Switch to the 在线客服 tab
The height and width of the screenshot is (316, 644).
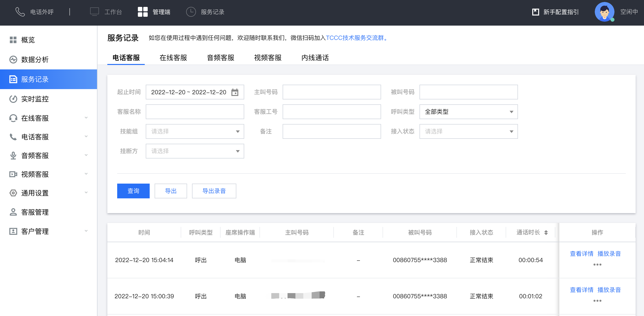[x=173, y=58]
